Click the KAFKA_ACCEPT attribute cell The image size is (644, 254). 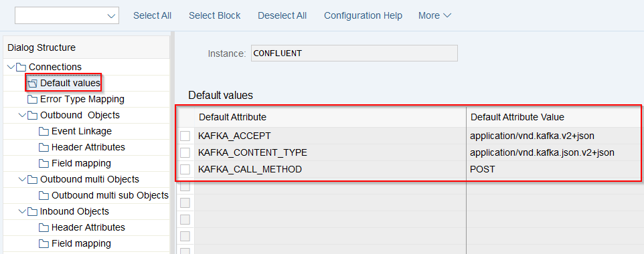330,136
